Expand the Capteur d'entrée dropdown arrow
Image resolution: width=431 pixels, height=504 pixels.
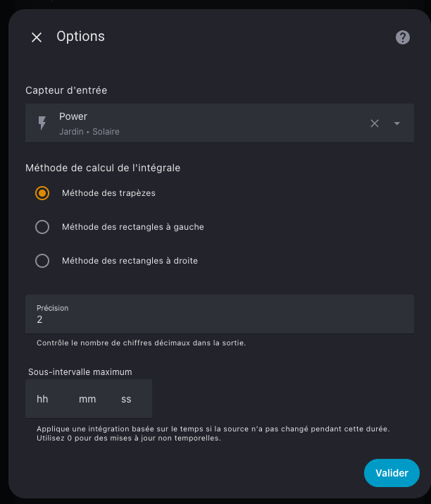397,123
